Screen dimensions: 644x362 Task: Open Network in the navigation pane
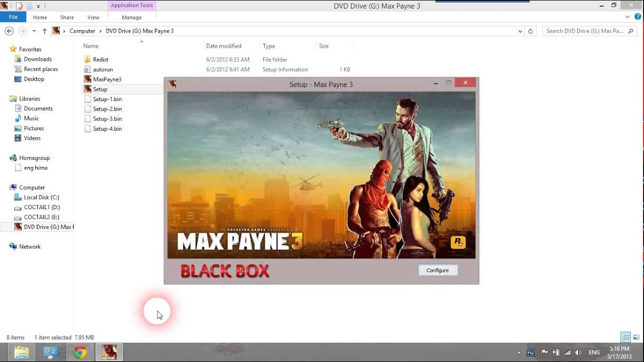[x=30, y=247]
